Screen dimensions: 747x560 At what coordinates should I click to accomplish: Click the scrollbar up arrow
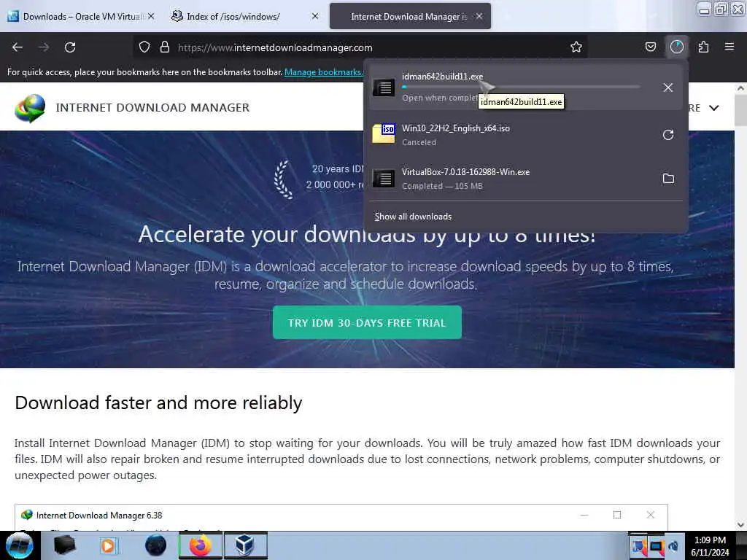[x=740, y=88]
